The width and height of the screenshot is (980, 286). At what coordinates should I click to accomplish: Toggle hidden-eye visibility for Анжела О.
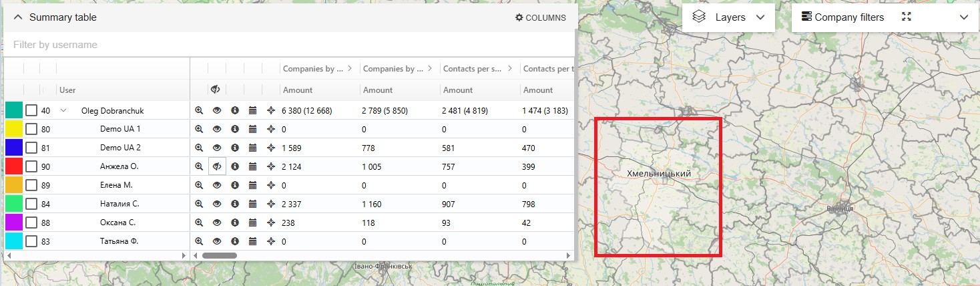pyautogui.click(x=217, y=166)
